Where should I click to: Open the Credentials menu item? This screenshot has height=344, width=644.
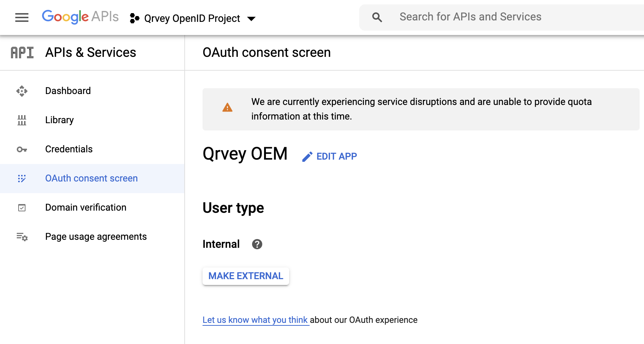click(92, 149)
